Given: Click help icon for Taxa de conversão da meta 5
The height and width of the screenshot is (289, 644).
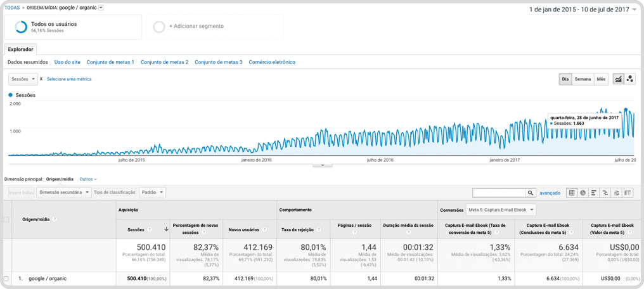Looking at the screenshot, I should coord(496,233).
